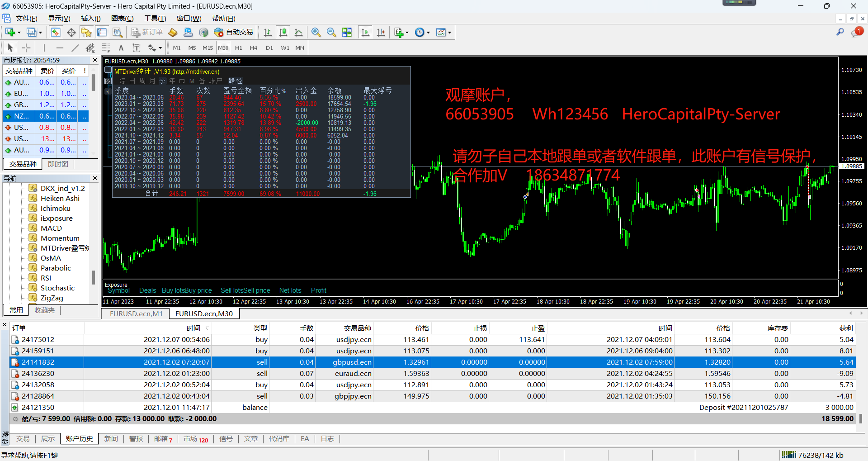The width and height of the screenshot is (868, 461).
Task: Switch chart to bar chart display
Action: click(x=268, y=33)
